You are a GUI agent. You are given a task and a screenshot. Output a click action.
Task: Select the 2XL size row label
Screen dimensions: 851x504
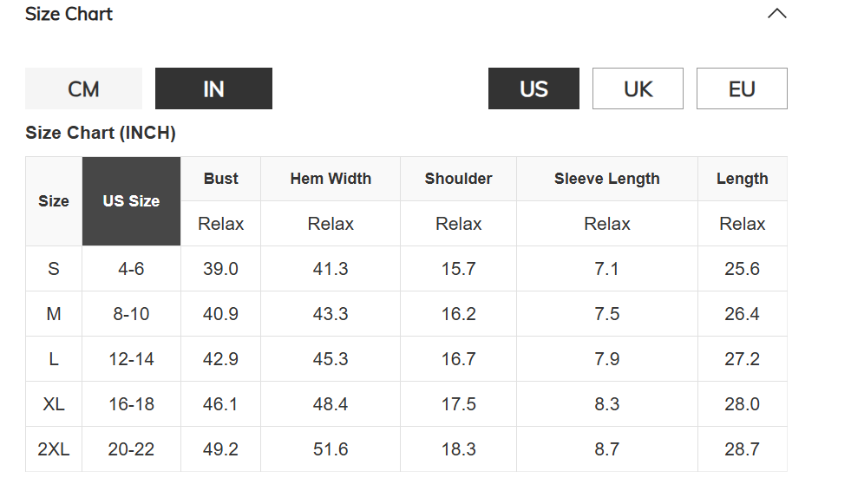[x=54, y=449]
